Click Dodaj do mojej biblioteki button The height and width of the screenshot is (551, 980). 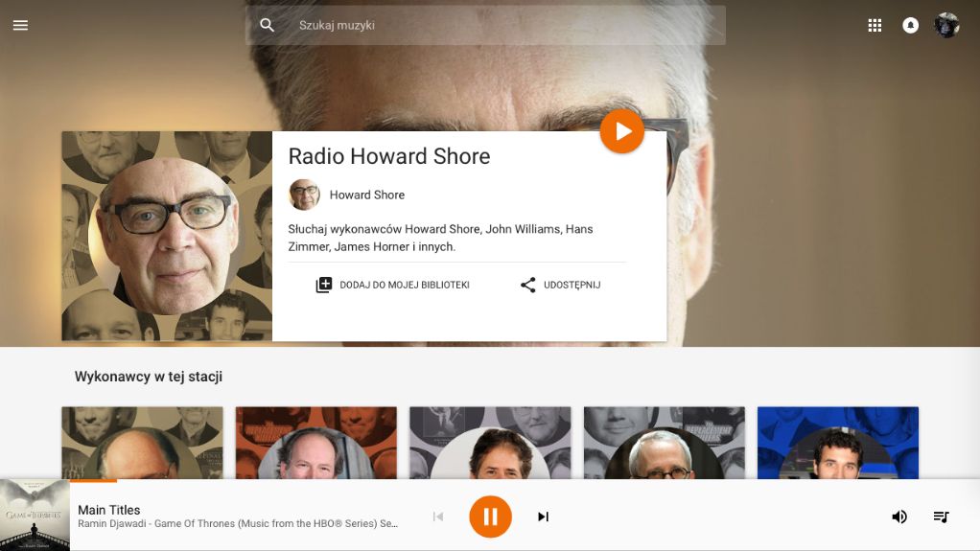click(x=392, y=285)
